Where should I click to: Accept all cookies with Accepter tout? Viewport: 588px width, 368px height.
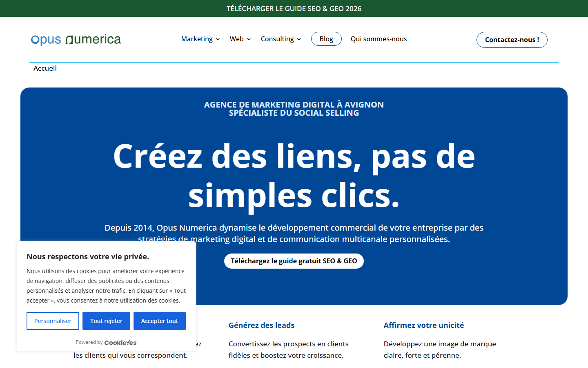(x=160, y=321)
